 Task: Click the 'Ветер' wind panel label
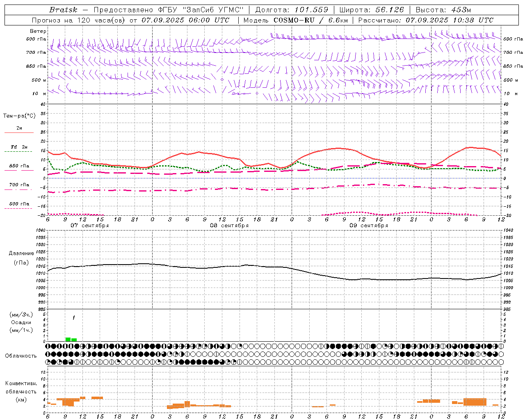38,31
